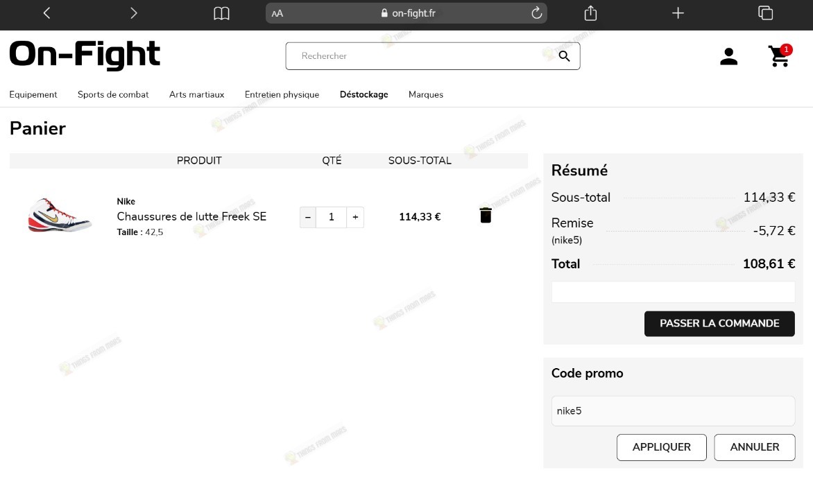Open the Déstockage menu
Viewport: 813px width, 504px height.
tap(364, 94)
